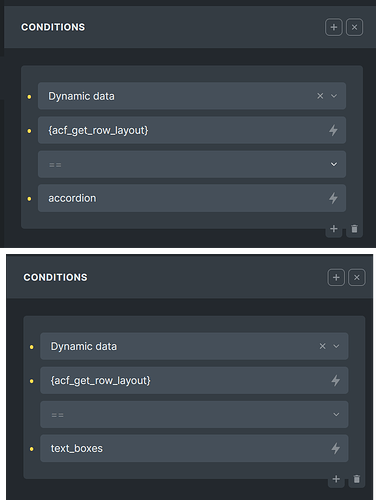Viewport: 376px width, 500px height.
Task: Add a condition set in the accordion Conditions panel
Action: pos(334,27)
